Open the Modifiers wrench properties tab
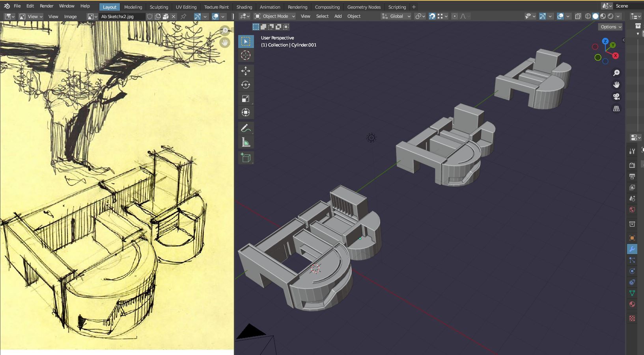This screenshot has width=644, height=355. tap(632, 249)
